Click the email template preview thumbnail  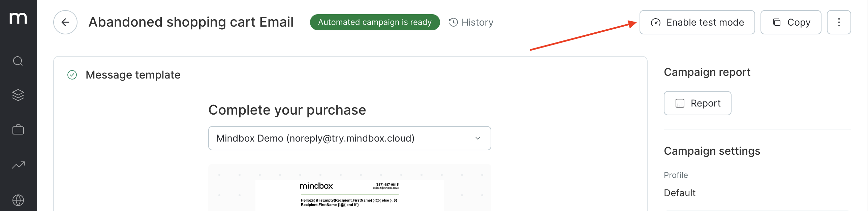point(350,188)
